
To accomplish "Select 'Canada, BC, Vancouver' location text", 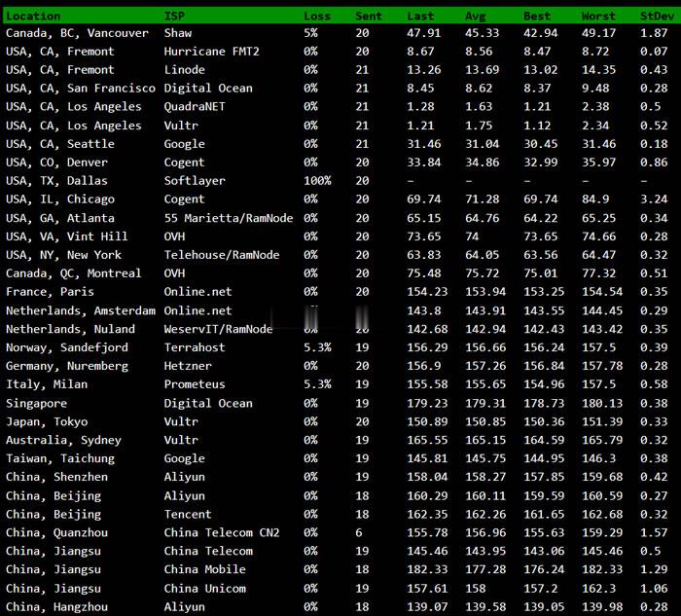I will (77, 33).
